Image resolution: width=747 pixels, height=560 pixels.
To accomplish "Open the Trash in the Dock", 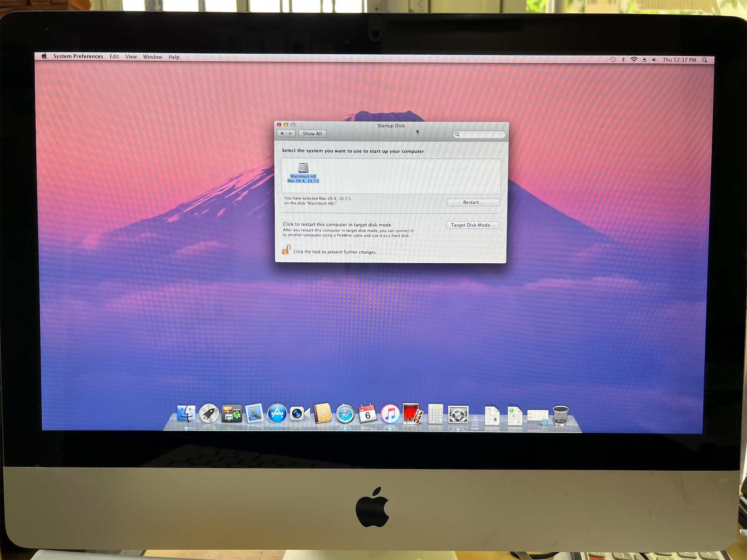I will coord(561,415).
